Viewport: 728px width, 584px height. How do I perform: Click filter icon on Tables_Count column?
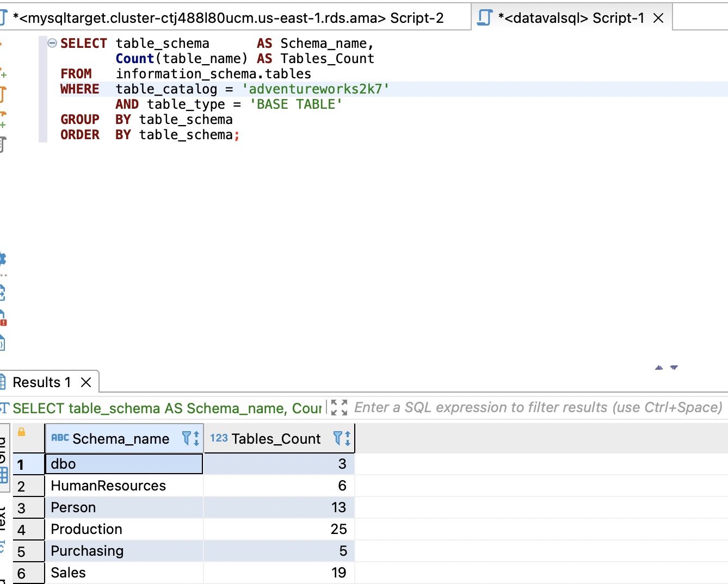pyautogui.click(x=338, y=438)
